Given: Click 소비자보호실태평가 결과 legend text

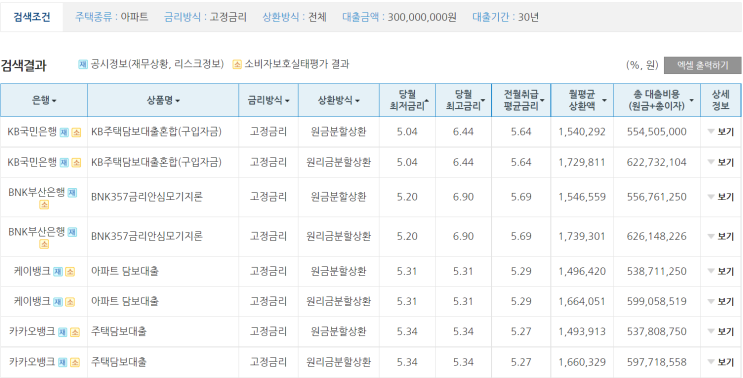Looking at the screenshot, I should click(x=297, y=64).
